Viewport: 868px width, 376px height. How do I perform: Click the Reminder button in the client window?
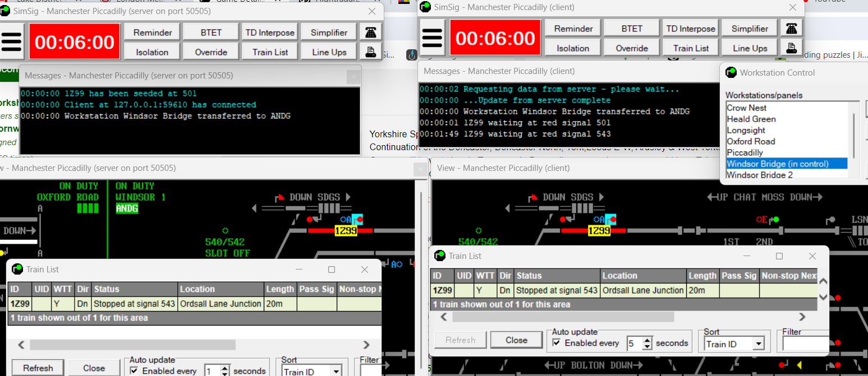pos(573,29)
